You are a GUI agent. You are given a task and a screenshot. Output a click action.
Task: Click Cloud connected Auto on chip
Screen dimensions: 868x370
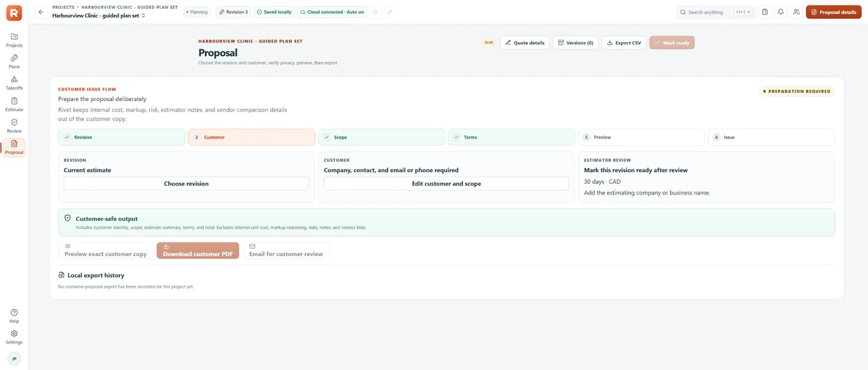tap(332, 12)
